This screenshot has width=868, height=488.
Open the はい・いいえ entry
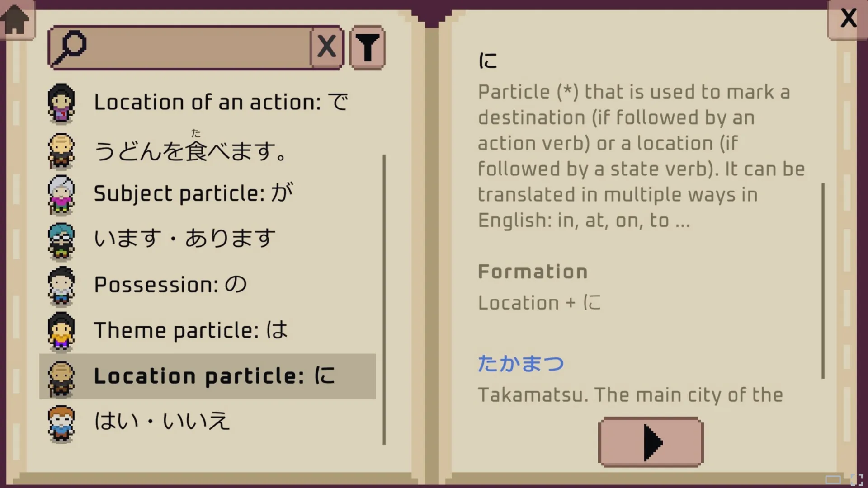click(162, 422)
